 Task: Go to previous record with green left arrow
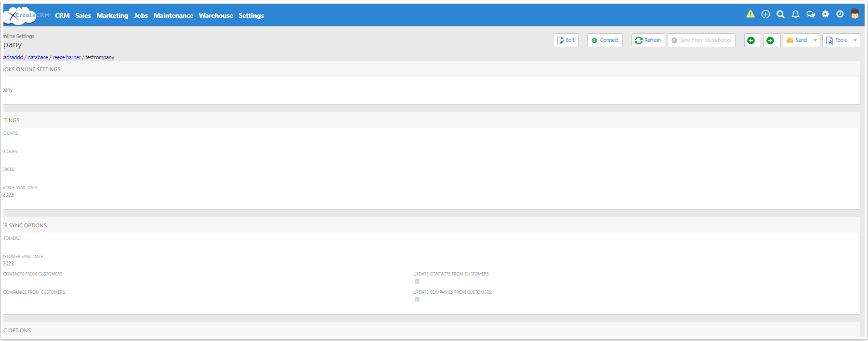pyautogui.click(x=751, y=40)
